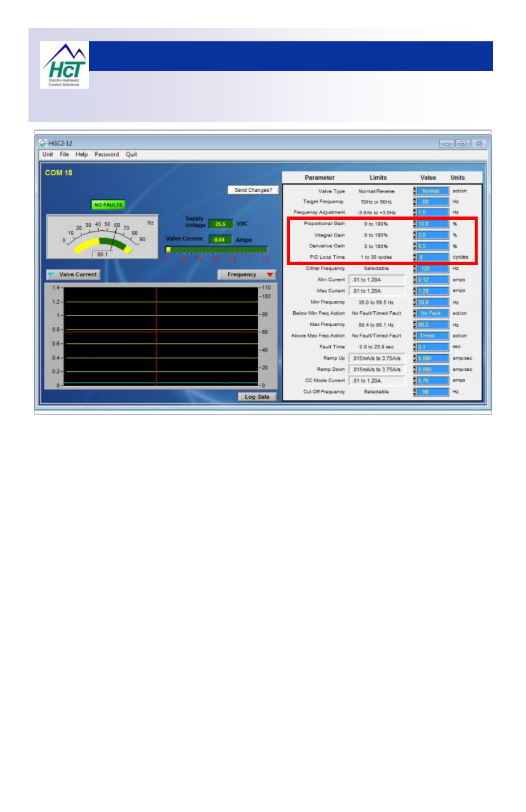Click the Ramp Down 0.090 value field
The width and height of the screenshot is (526, 812).
(433, 370)
